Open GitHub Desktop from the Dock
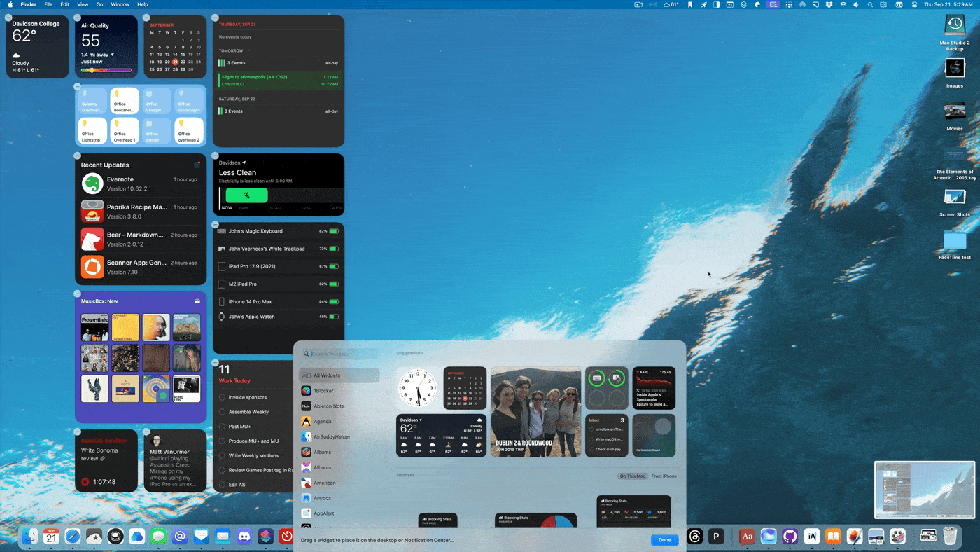 pos(790,537)
